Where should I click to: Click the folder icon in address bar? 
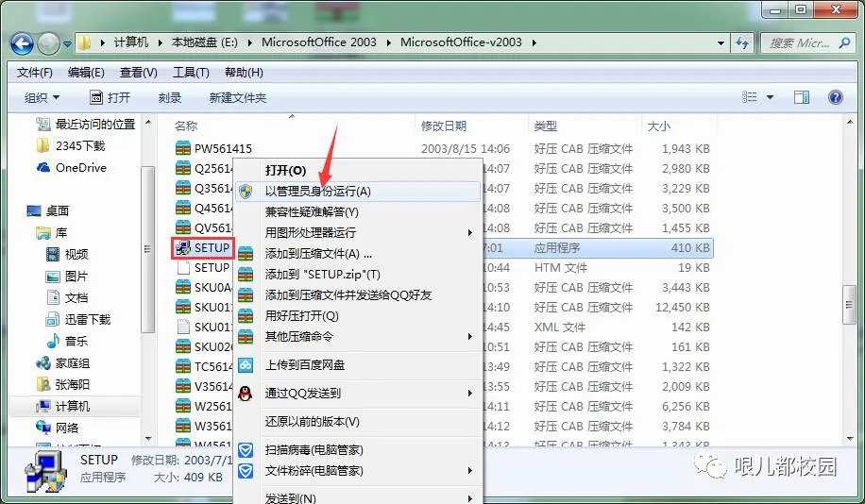point(84,42)
